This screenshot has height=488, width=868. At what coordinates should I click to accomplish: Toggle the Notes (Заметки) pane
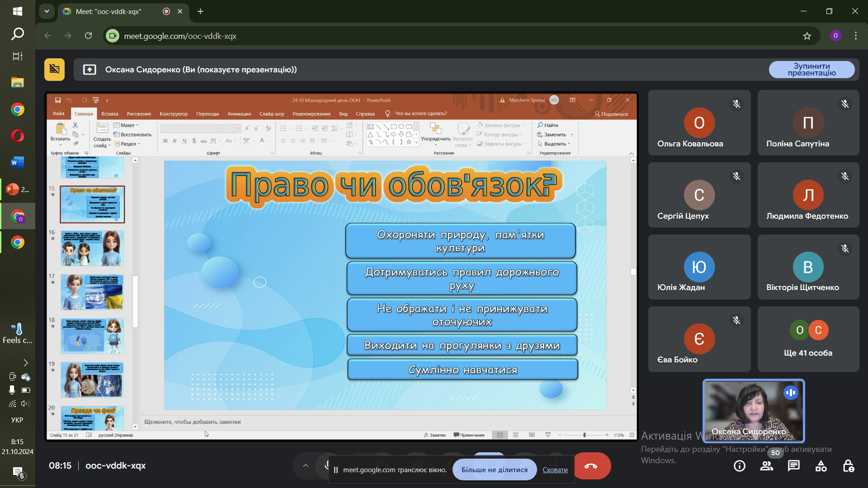(x=434, y=435)
